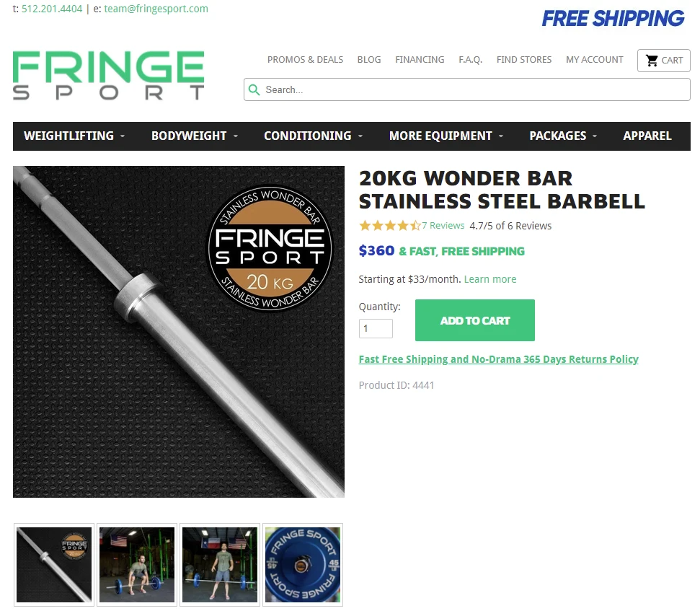The image size is (700, 611).
Task: Click the Add to Cart button
Action: (x=475, y=320)
